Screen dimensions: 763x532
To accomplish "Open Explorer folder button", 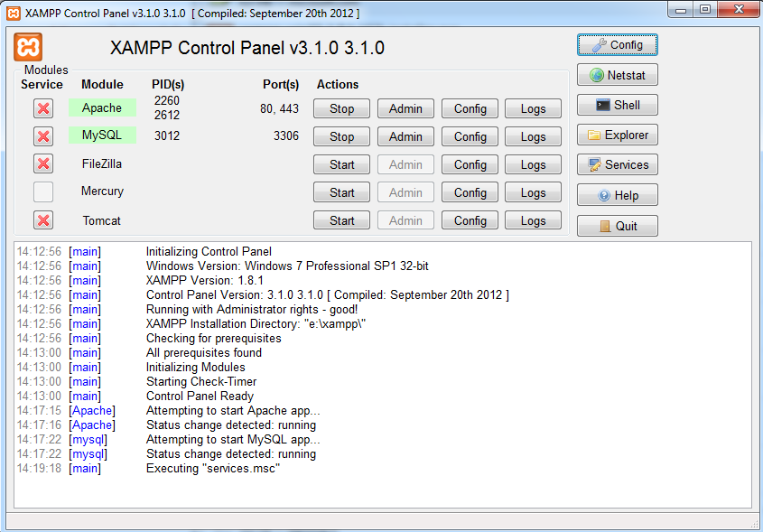I will tap(617, 135).
